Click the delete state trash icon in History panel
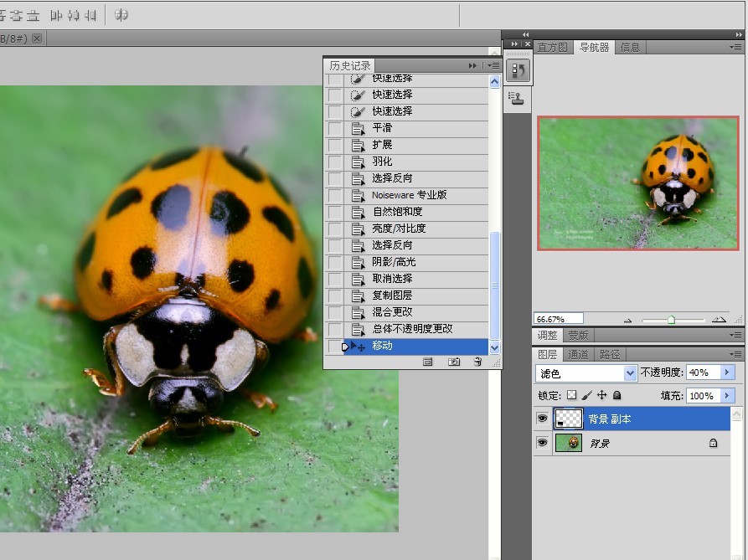Viewport: 748px width, 560px height. tap(477, 362)
